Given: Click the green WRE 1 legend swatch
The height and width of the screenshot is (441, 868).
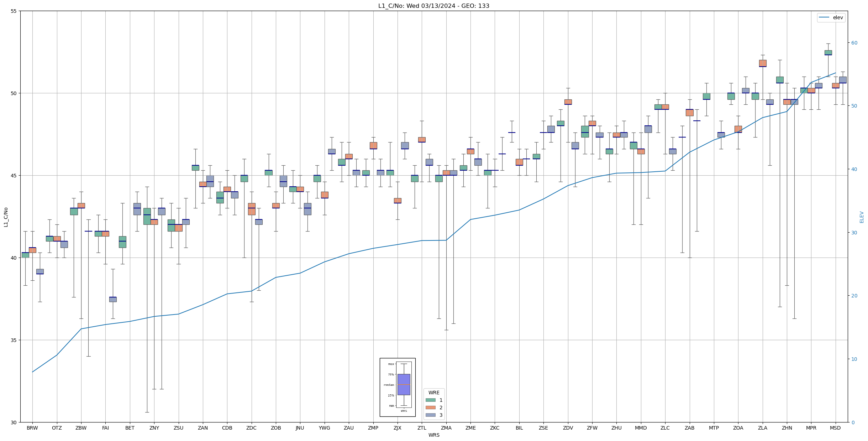Looking at the screenshot, I should (x=430, y=400).
